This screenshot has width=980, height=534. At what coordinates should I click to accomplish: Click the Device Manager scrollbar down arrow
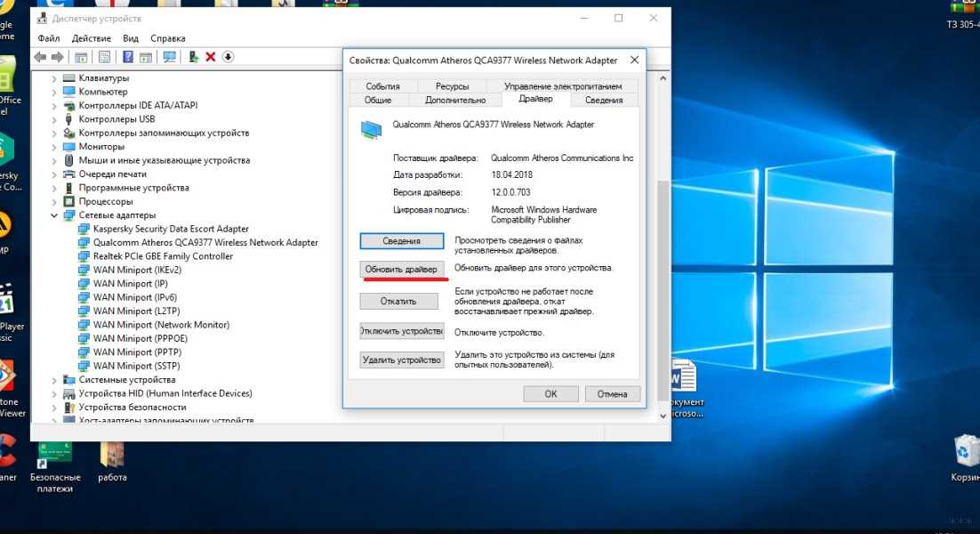coord(663,416)
